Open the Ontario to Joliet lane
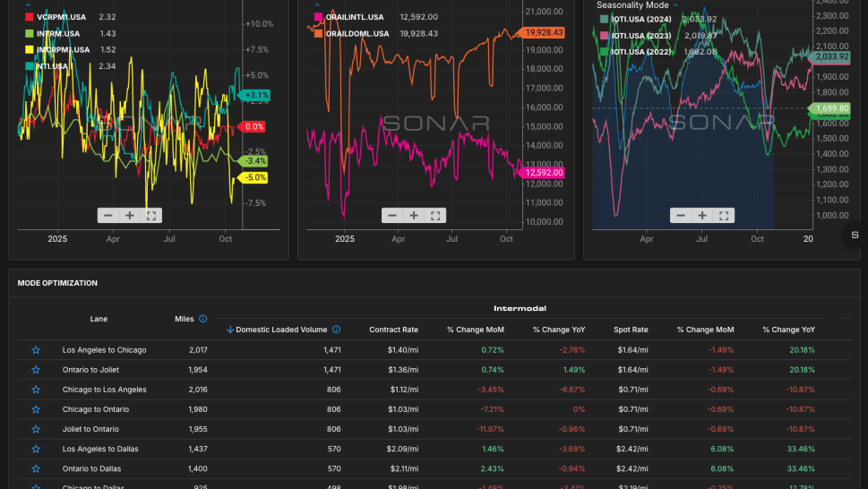 (90, 370)
